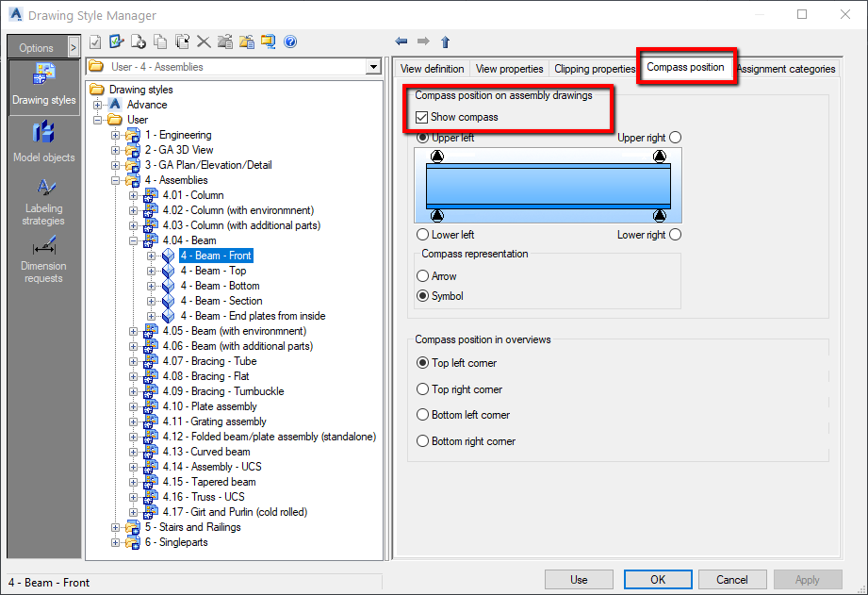The width and height of the screenshot is (868, 595).
Task: Switch to the View properties tab
Action: point(509,69)
